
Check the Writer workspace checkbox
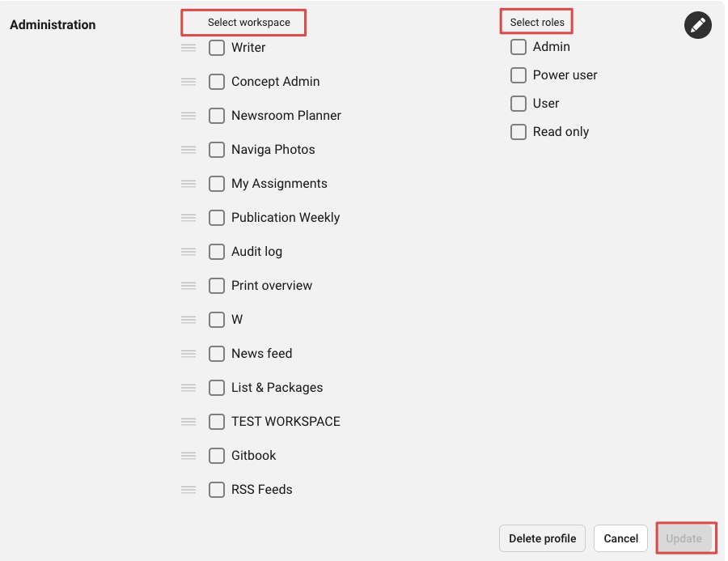pos(217,48)
